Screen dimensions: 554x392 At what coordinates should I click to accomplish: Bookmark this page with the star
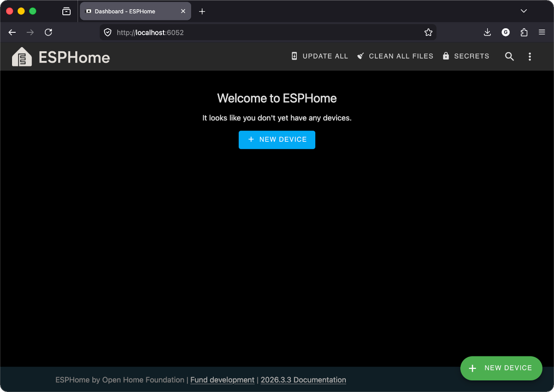(x=428, y=32)
